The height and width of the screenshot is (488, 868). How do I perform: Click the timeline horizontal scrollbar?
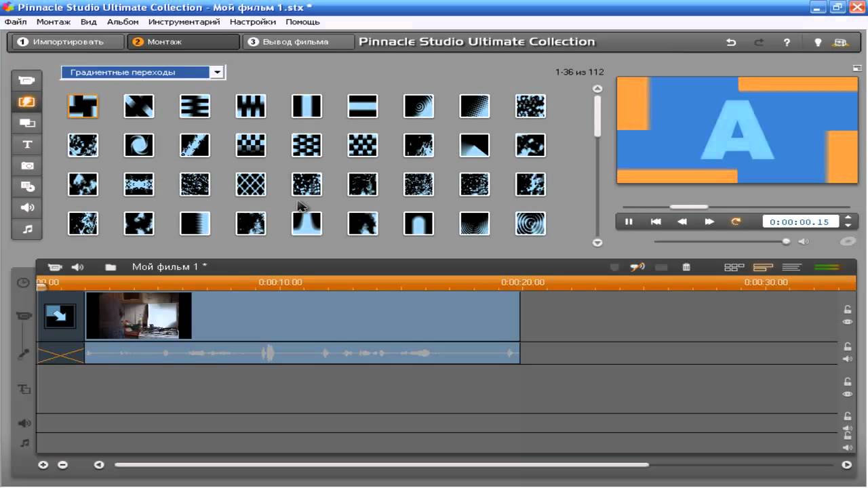pyautogui.click(x=382, y=465)
